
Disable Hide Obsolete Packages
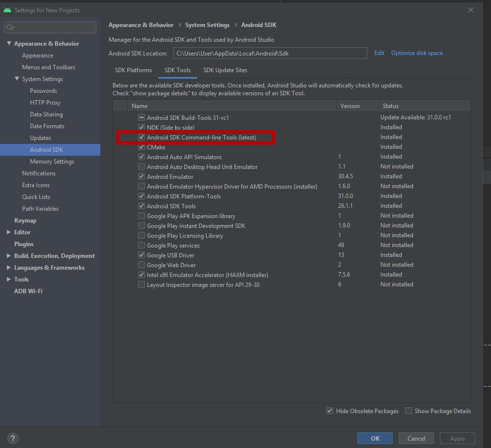pos(330,411)
